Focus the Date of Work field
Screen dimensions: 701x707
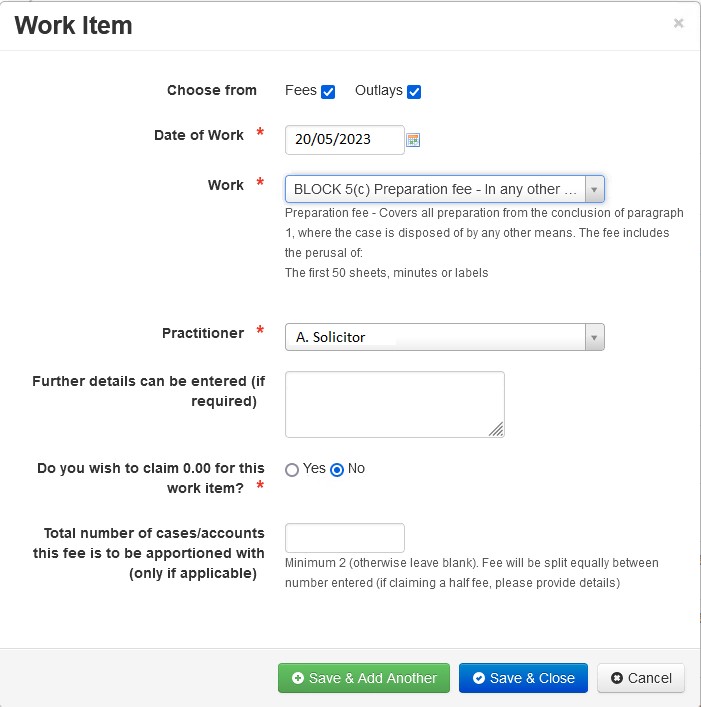pos(345,140)
